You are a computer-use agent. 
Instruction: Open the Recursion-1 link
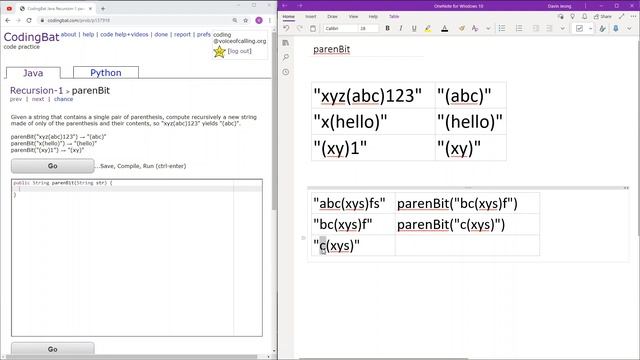click(36, 90)
